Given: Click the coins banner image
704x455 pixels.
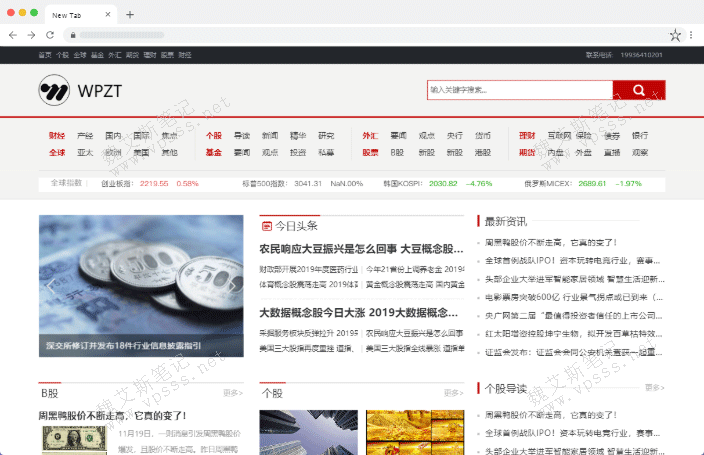Looking at the screenshot, I should click(x=141, y=286).
